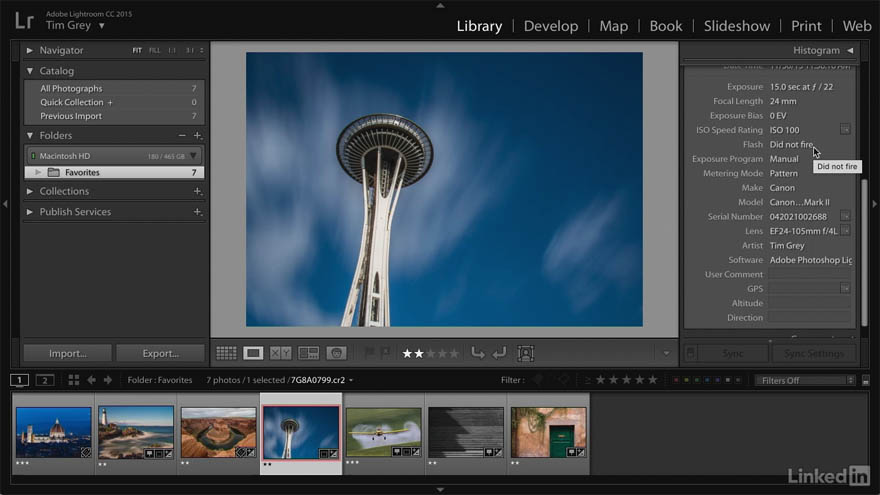Filter photos by five star rating
Image resolution: width=880 pixels, height=495 pixels.
click(x=652, y=380)
